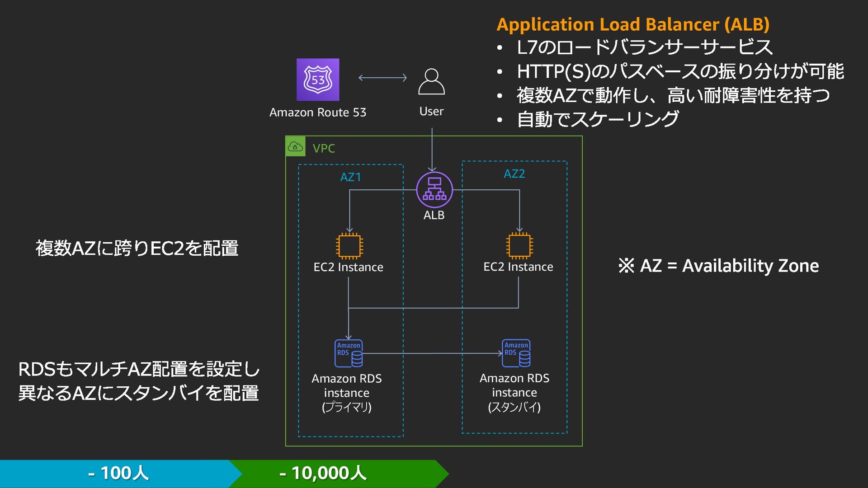
Task: Click the 'VPC' label
Action: (x=324, y=148)
